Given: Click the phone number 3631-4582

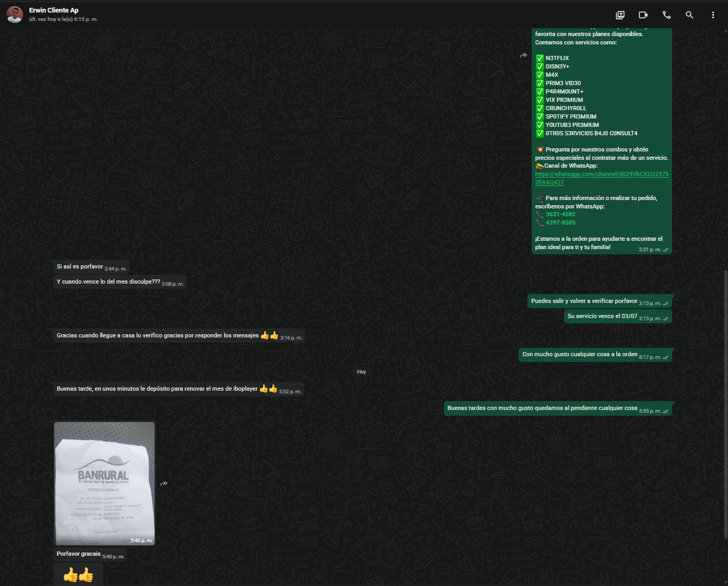Looking at the screenshot, I should click(x=560, y=214).
